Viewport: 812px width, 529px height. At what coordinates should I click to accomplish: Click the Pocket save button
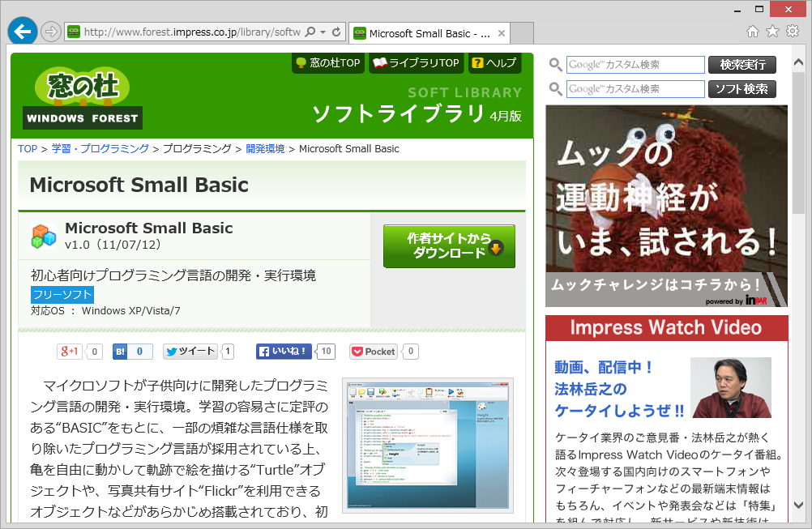coord(374,352)
